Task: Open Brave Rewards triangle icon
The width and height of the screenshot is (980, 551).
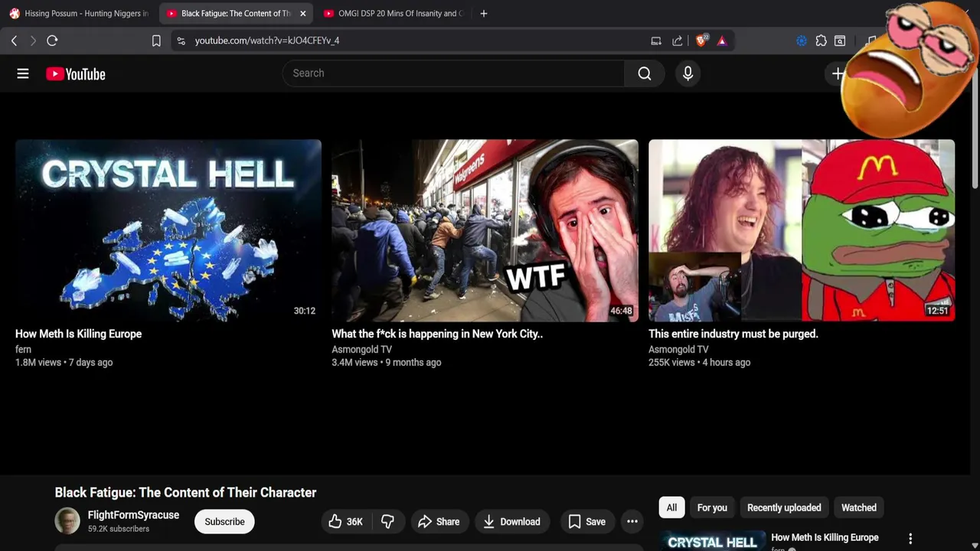Action: pos(722,41)
